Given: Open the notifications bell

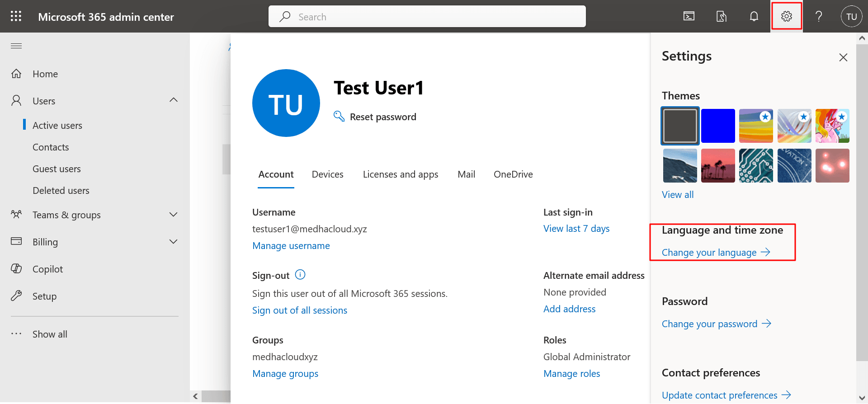Looking at the screenshot, I should (x=754, y=17).
